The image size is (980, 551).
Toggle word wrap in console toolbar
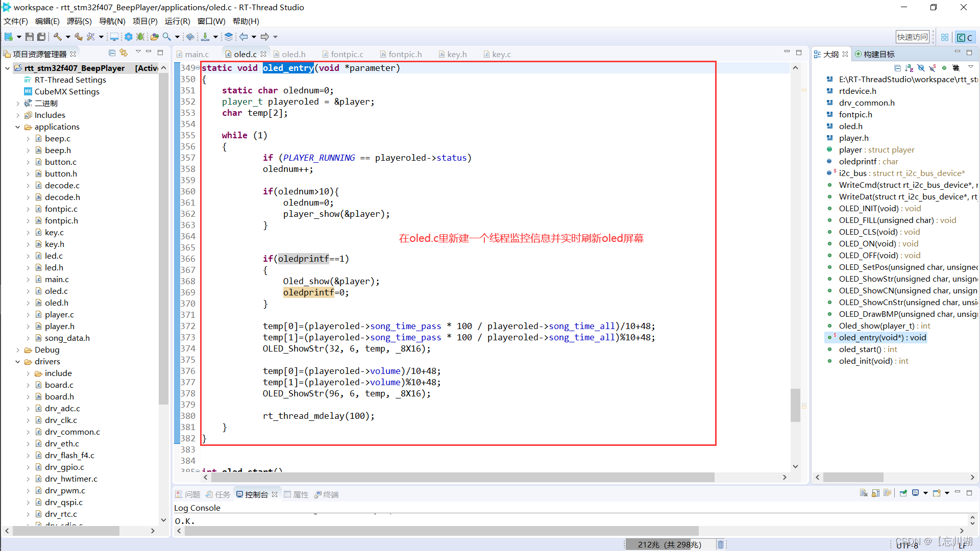pos(887,493)
